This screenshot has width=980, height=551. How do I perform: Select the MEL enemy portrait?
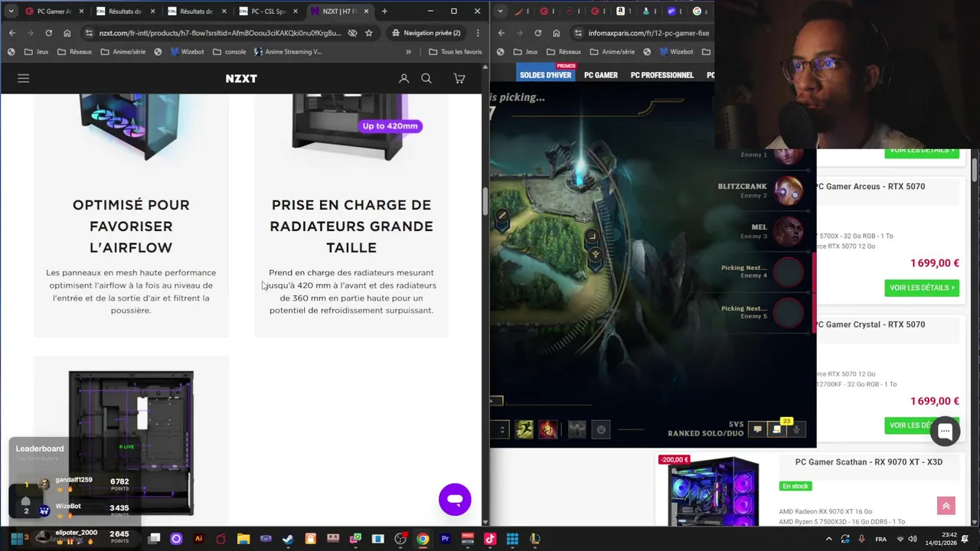tap(789, 231)
